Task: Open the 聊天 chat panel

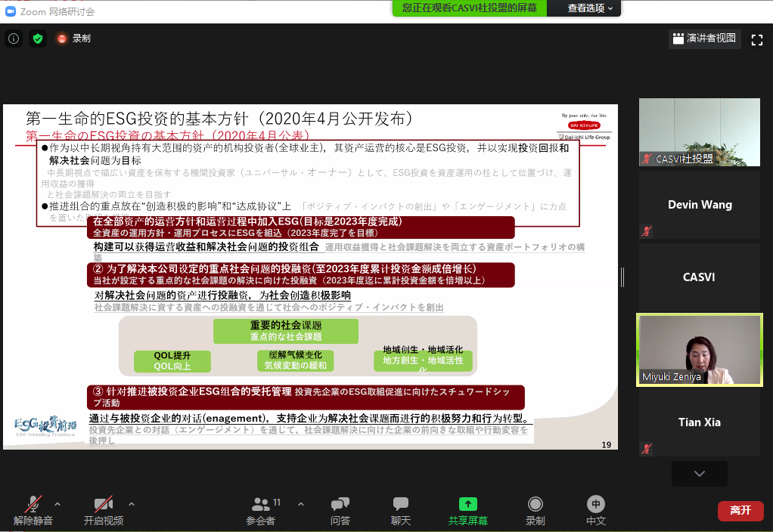Action: [x=401, y=510]
